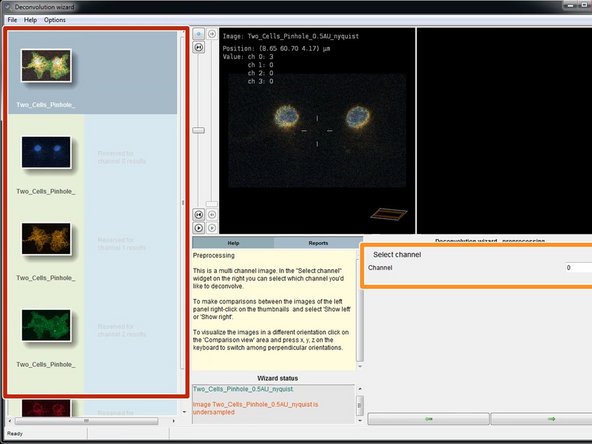Click the left vertical slice slider handle

coord(199,130)
